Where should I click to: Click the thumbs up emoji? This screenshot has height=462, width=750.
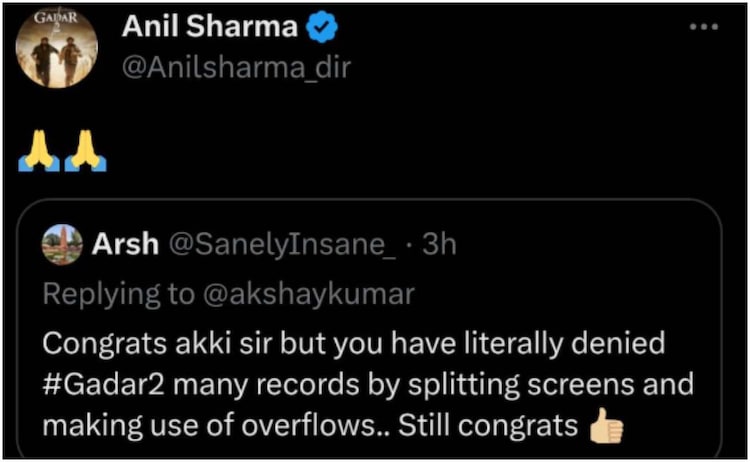606,427
